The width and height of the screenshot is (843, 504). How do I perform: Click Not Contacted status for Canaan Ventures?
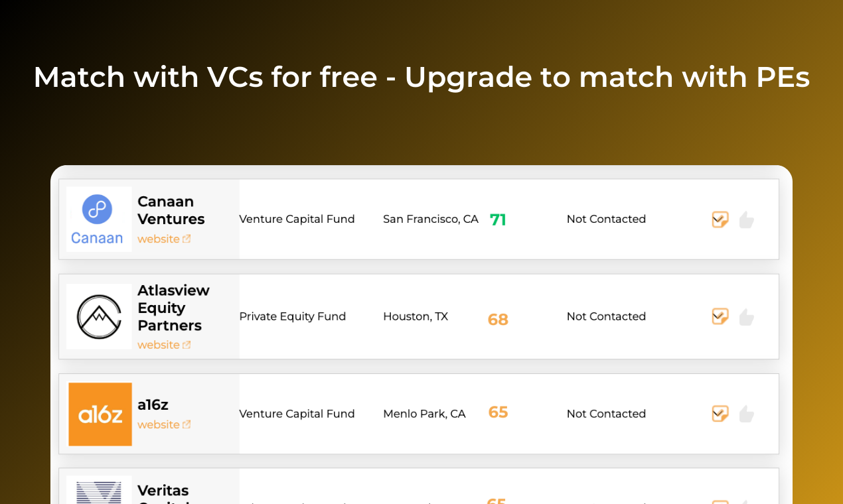606,219
